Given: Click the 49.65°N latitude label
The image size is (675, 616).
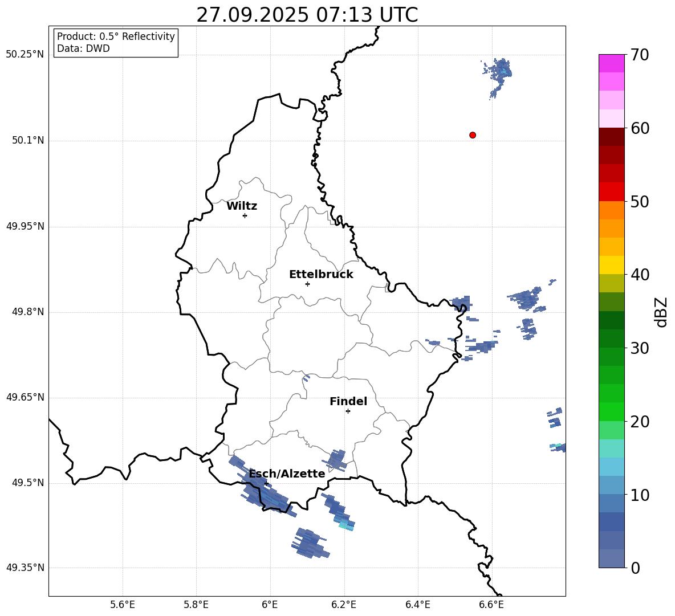Looking at the screenshot, I should click(x=25, y=397).
